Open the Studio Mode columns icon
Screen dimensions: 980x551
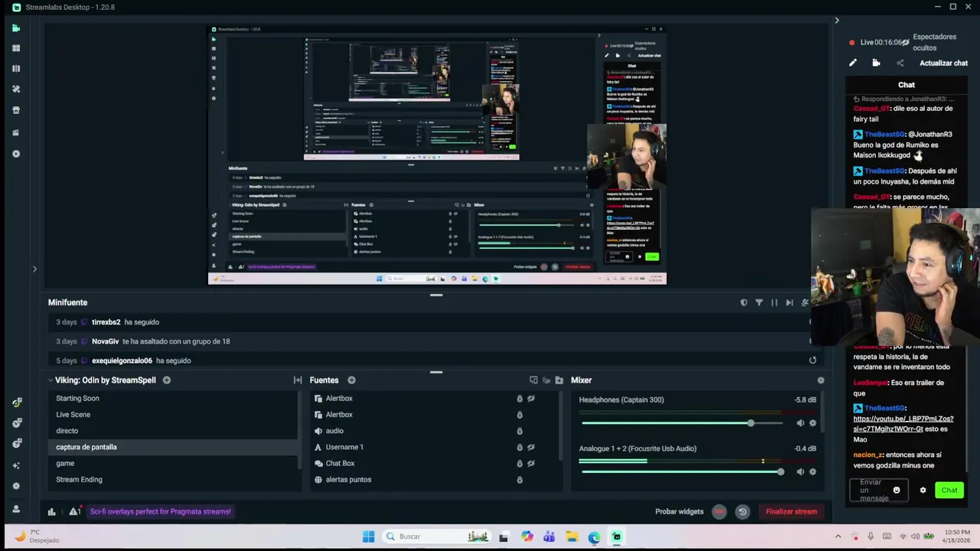[x=16, y=69]
